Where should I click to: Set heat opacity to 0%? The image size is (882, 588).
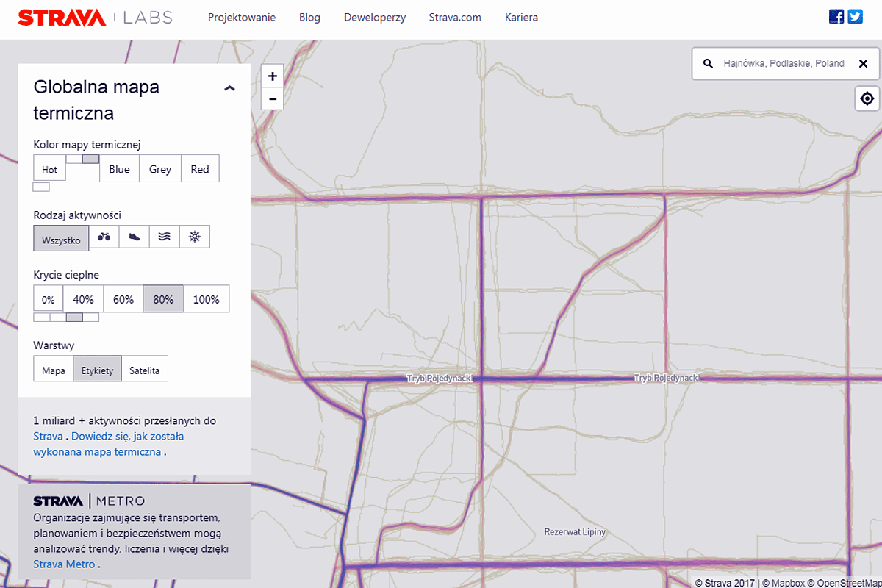point(48,299)
